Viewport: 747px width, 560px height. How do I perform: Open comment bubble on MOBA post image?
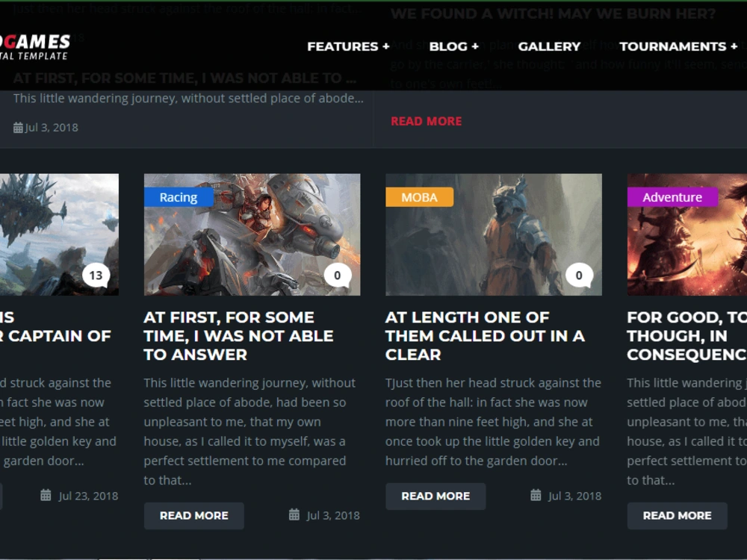[579, 276]
